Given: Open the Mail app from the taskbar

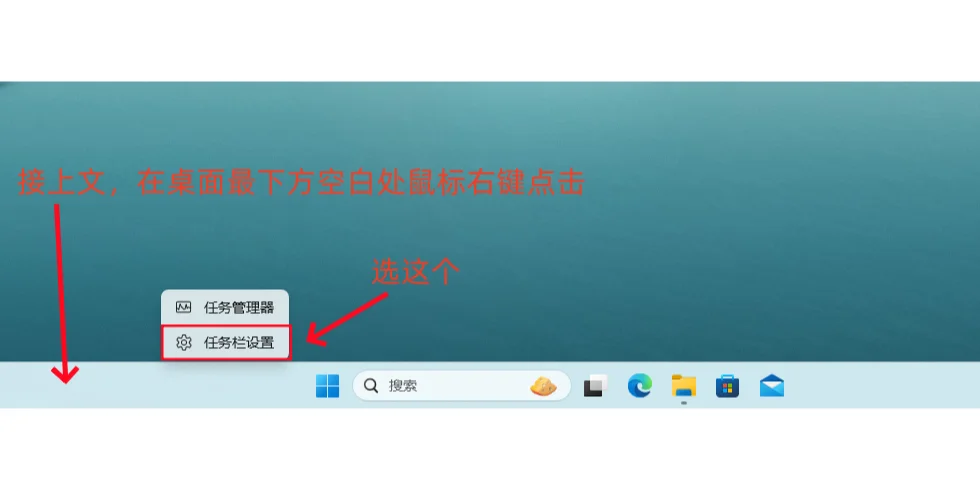Looking at the screenshot, I should pos(772,386).
